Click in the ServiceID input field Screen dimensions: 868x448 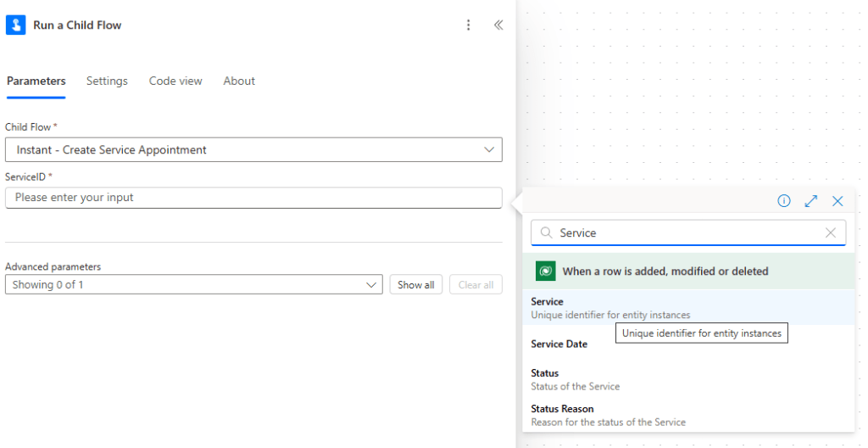pyautogui.click(x=253, y=198)
